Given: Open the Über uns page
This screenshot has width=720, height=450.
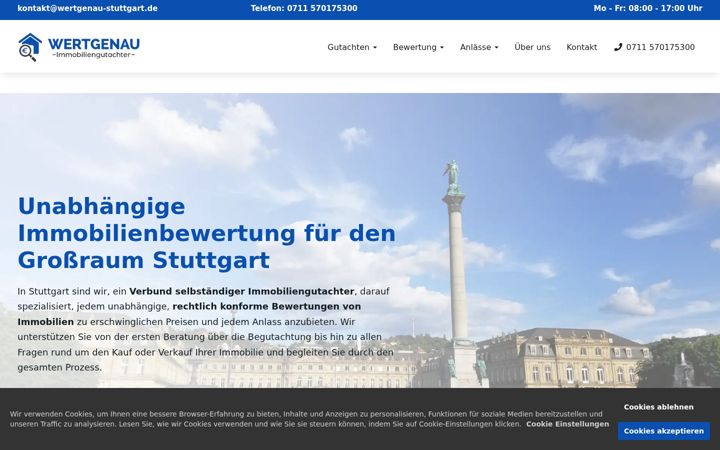Looking at the screenshot, I should 532,47.
